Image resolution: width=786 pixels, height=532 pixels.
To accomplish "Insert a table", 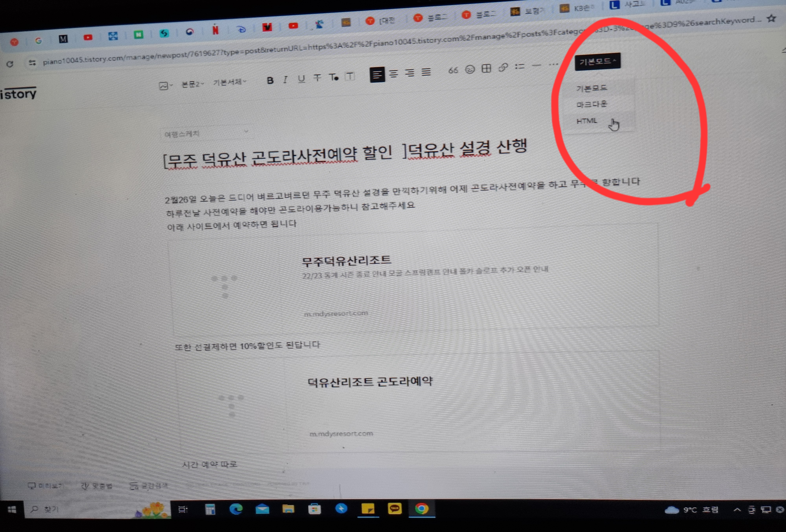I will click(x=486, y=69).
